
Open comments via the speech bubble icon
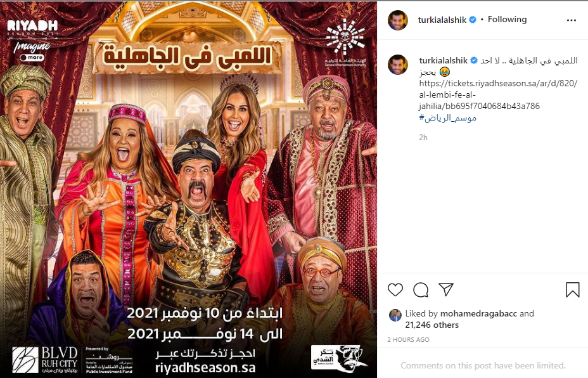(421, 290)
